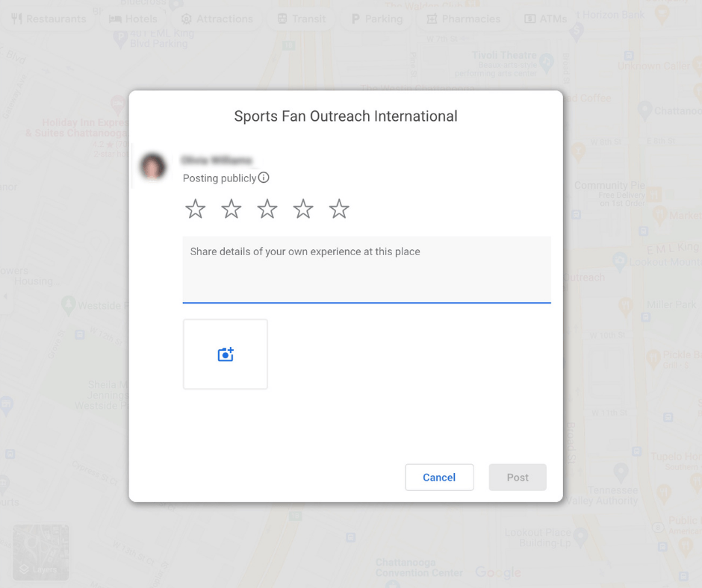The height and width of the screenshot is (588, 702).
Task: Click the Post button
Action: coord(518,478)
